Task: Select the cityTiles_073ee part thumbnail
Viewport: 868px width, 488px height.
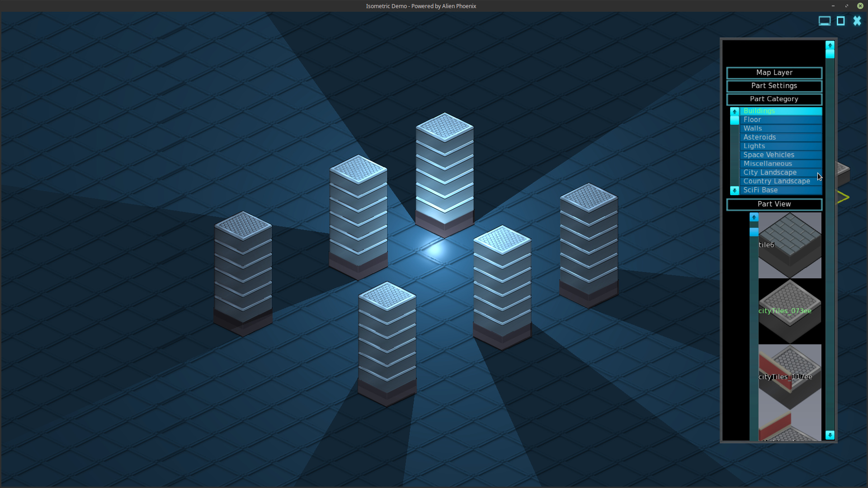Action: click(790, 311)
